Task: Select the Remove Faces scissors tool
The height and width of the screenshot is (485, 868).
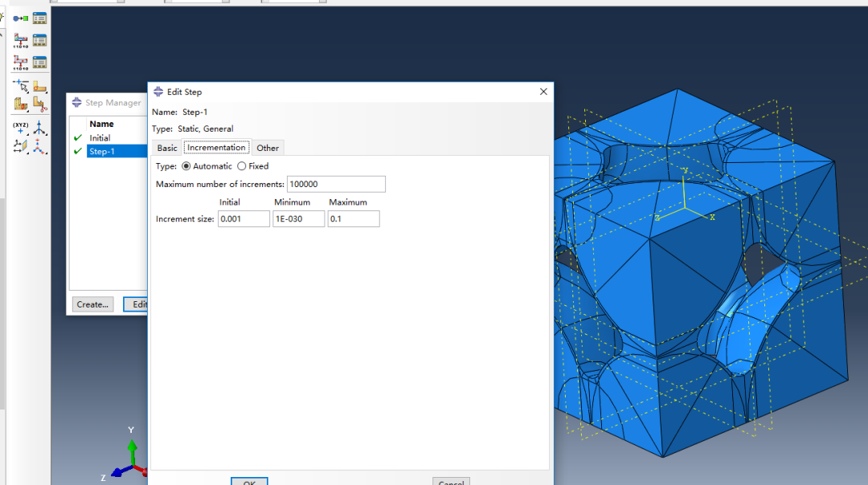Action: [x=40, y=104]
